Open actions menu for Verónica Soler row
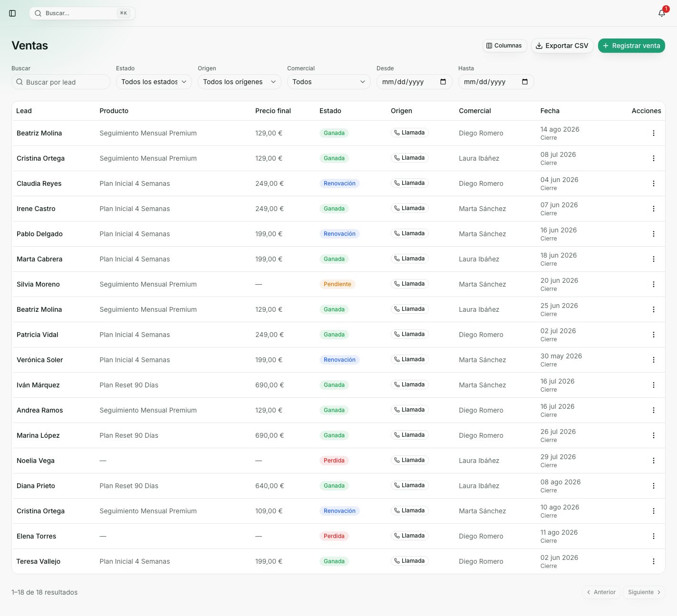Viewport: 677px width, 616px height. click(x=654, y=360)
